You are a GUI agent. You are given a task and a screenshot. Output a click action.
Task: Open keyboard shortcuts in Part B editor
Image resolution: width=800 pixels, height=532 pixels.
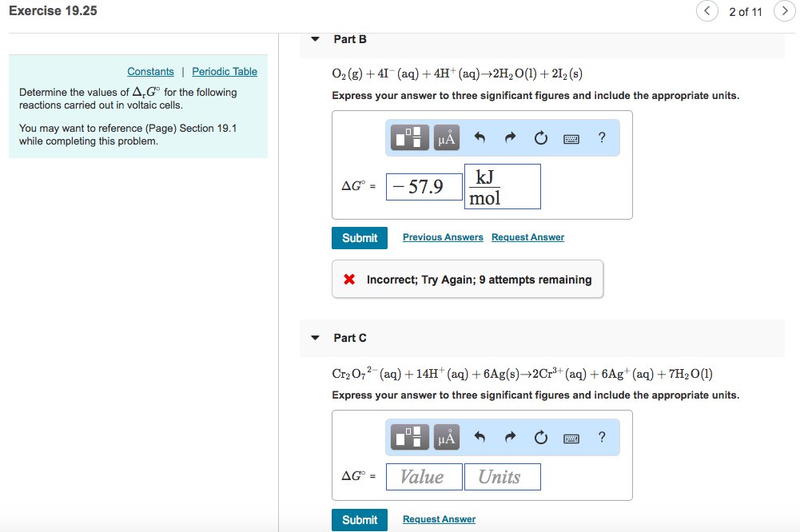tap(571, 137)
